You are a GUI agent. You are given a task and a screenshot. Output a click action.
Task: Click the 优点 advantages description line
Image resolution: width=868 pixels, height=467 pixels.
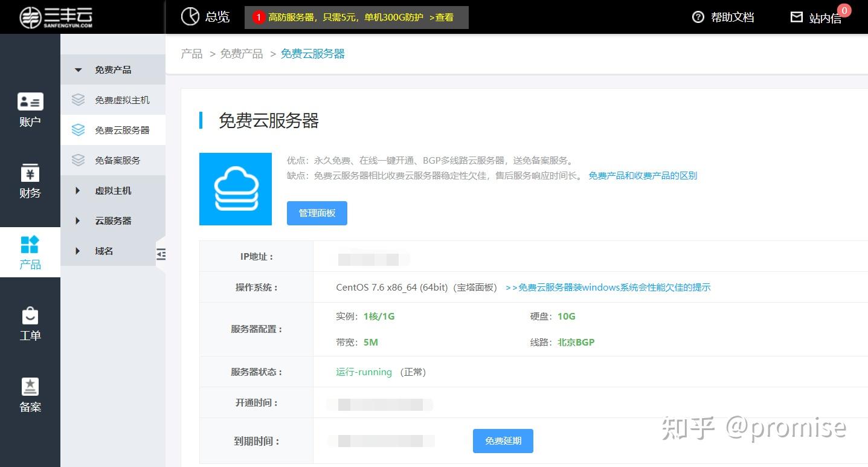[431, 161]
